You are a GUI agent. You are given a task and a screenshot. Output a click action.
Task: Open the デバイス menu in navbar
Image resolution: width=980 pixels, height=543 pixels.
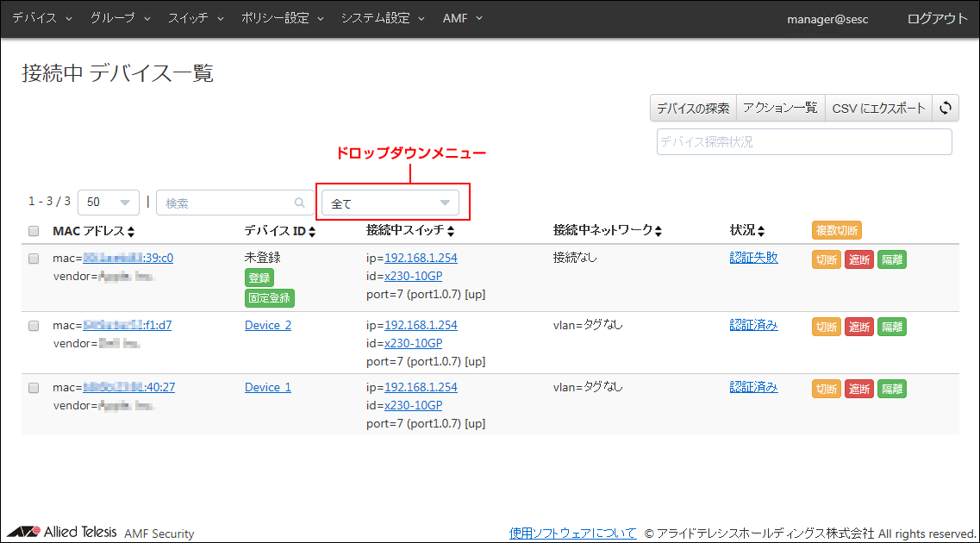(x=42, y=18)
